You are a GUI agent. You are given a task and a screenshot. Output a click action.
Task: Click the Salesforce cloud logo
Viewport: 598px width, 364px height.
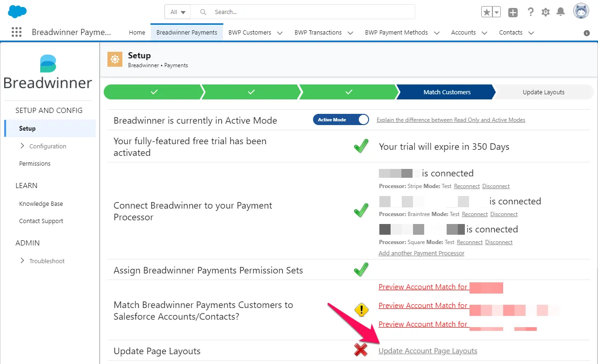point(17,12)
